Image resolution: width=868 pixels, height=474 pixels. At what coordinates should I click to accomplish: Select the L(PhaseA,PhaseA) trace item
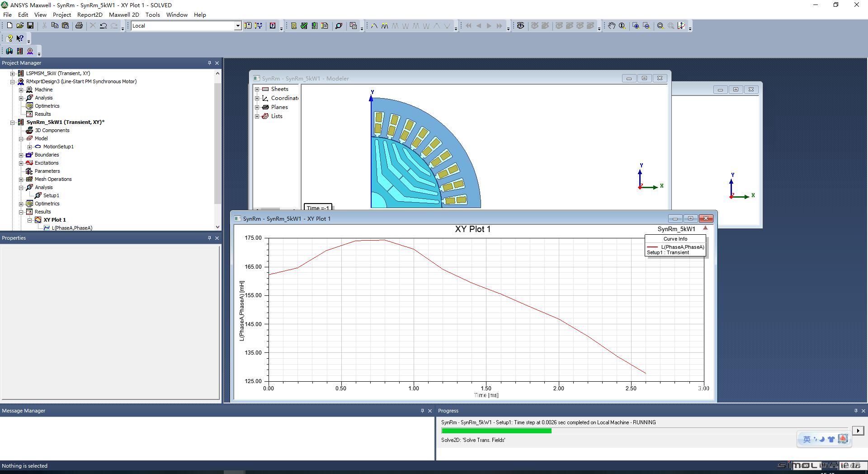[x=72, y=228]
